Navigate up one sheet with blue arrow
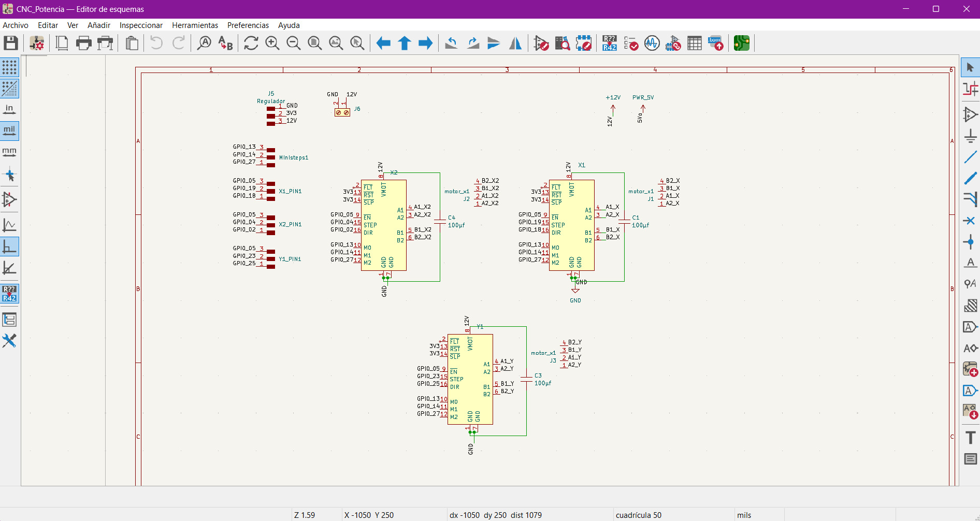 point(405,43)
